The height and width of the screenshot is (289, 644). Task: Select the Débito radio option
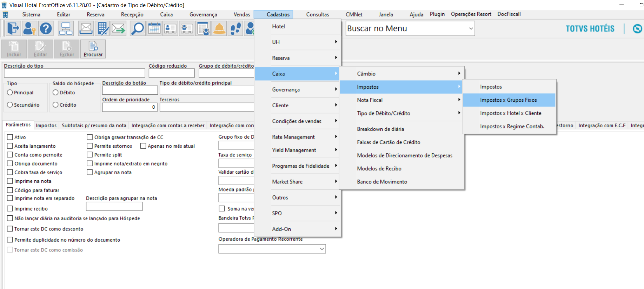pyautogui.click(x=55, y=93)
